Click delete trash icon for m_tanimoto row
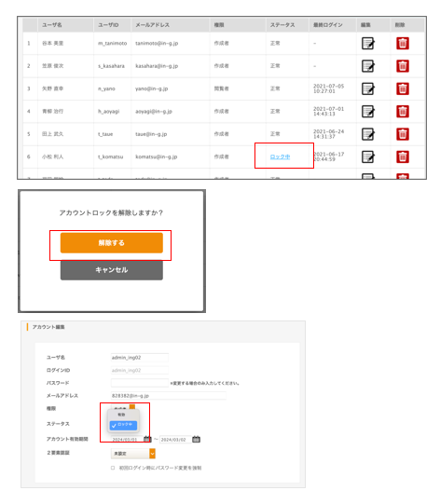 [403, 44]
